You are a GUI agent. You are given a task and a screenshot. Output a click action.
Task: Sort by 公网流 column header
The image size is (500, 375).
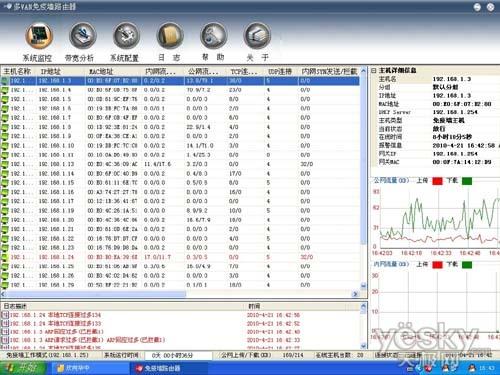click(x=203, y=71)
